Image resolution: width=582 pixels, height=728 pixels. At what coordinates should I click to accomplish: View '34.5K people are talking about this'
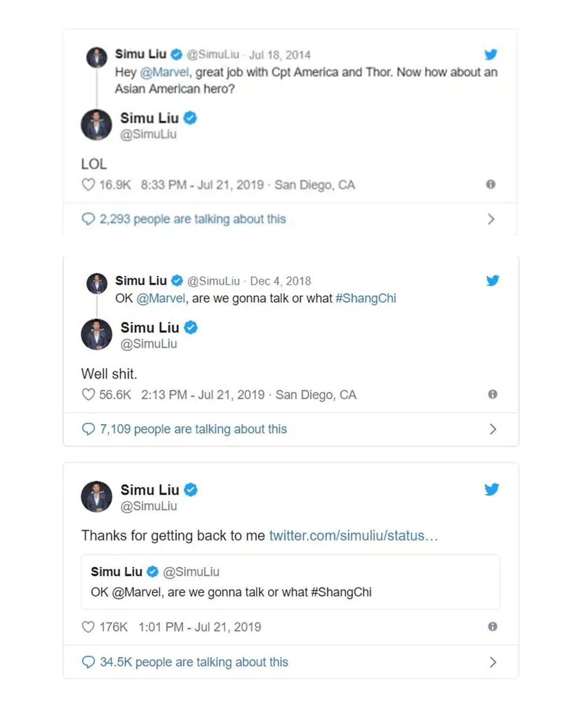pos(194,662)
